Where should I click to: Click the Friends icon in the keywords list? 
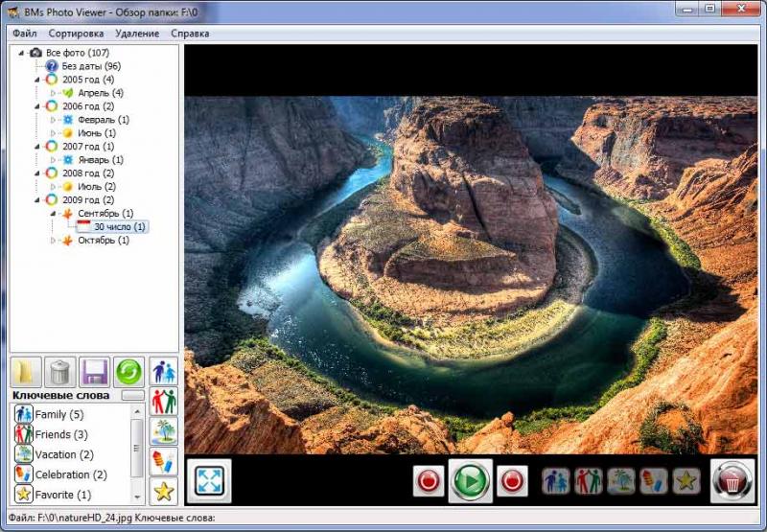click(x=23, y=434)
